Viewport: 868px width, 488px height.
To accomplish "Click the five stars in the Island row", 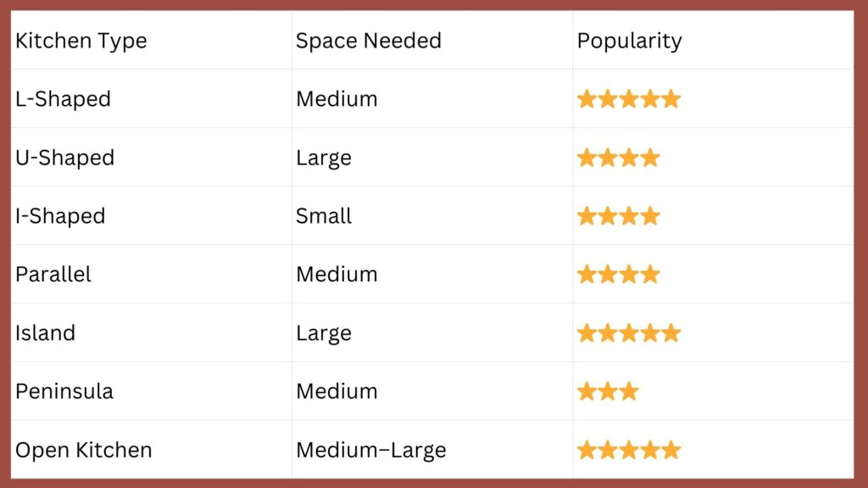I will coord(628,333).
